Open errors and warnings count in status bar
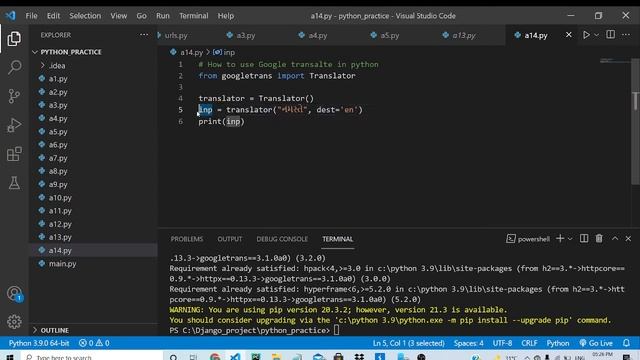 tap(94, 343)
